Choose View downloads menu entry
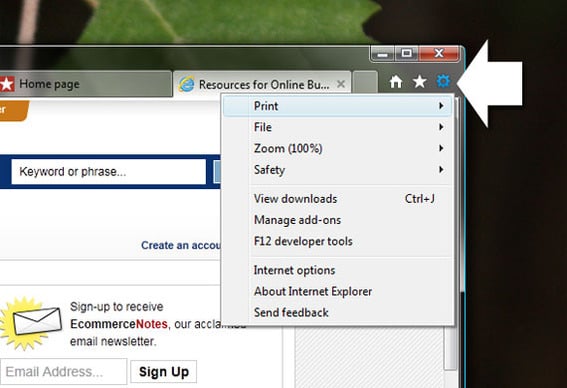 click(x=337, y=199)
